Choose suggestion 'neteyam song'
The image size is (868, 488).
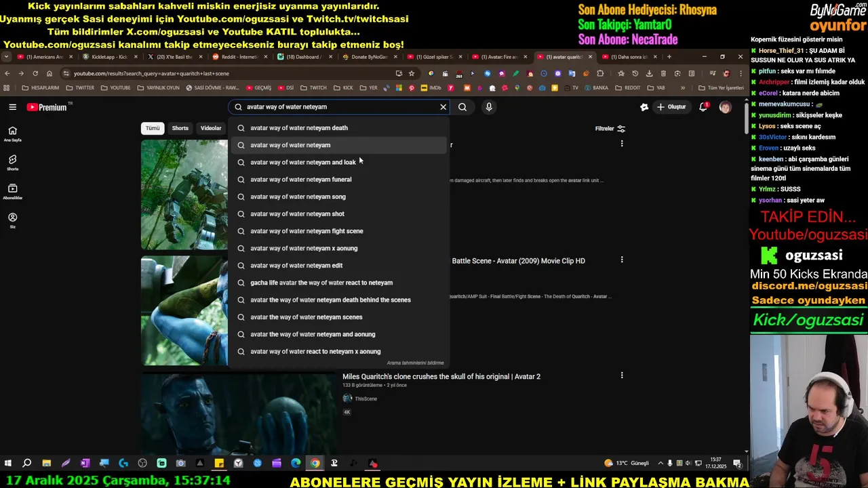tap(338, 197)
